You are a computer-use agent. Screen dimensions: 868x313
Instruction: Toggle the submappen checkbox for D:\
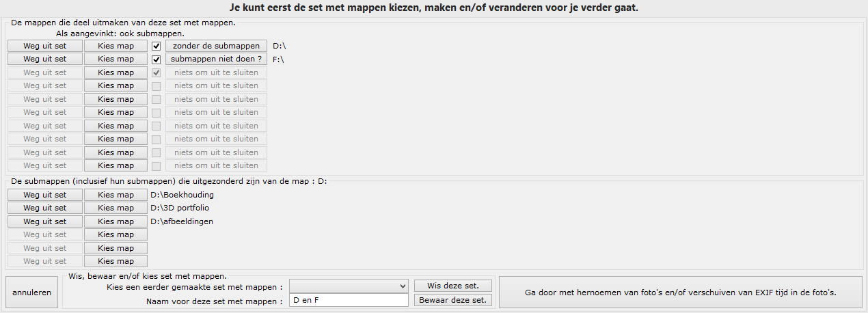pos(157,46)
